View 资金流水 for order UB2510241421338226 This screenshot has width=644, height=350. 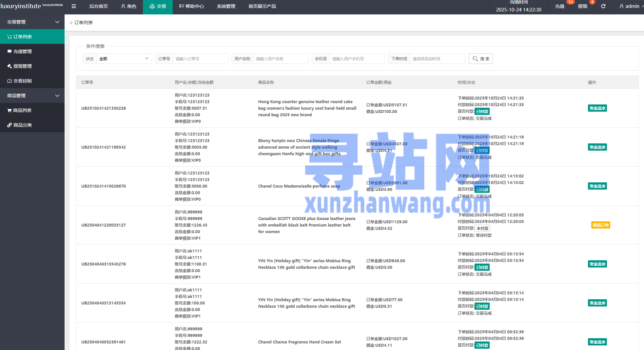[597, 108]
